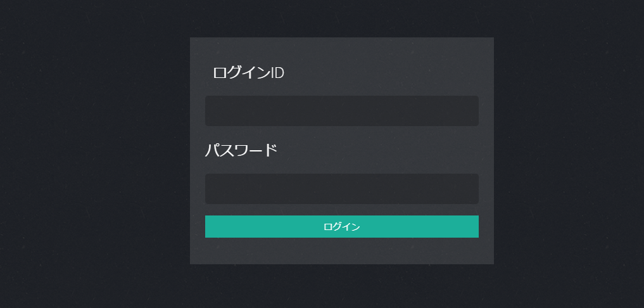
Task: Click the heading text for the password field
Action: click(241, 151)
